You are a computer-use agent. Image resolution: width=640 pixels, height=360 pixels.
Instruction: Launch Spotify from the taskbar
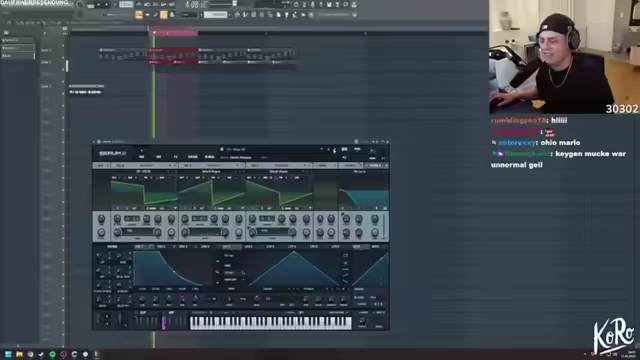point(52,354)
